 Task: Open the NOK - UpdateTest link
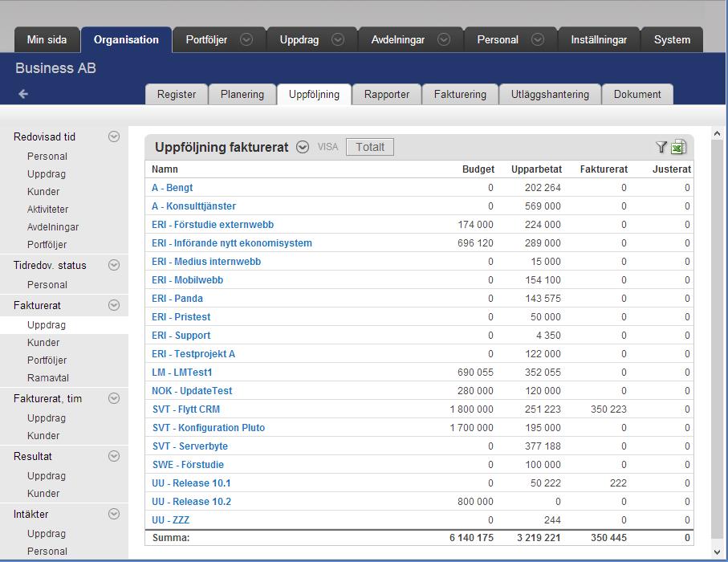[x=192, y=391]
